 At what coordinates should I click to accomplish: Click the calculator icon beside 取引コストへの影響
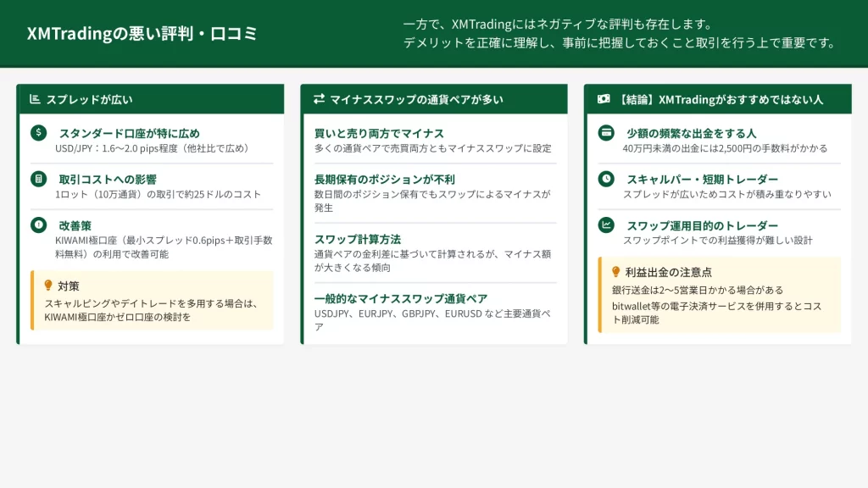click(x=38, y=179)
